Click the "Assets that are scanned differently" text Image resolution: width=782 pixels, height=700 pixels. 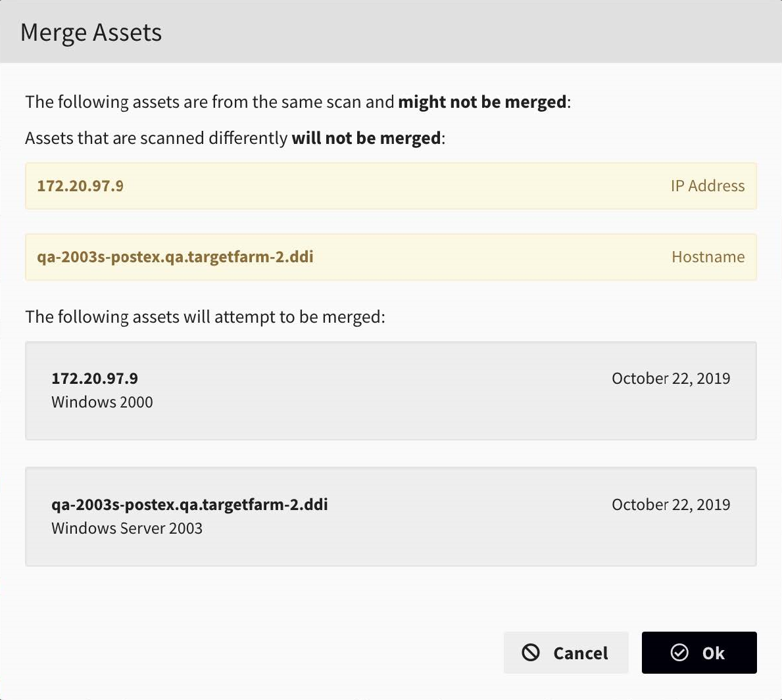[157, 138]
